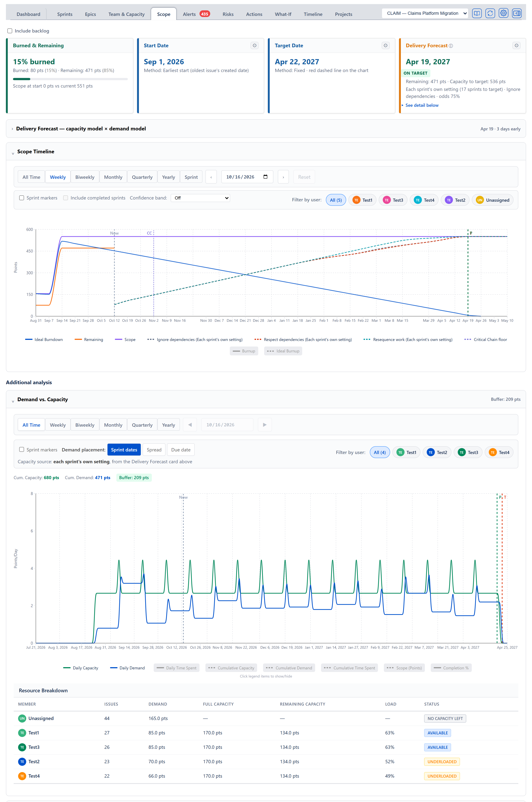Screen dimensions: 532x802
Task: Select Monthly range in Scope Timeline
Action: 113,177
